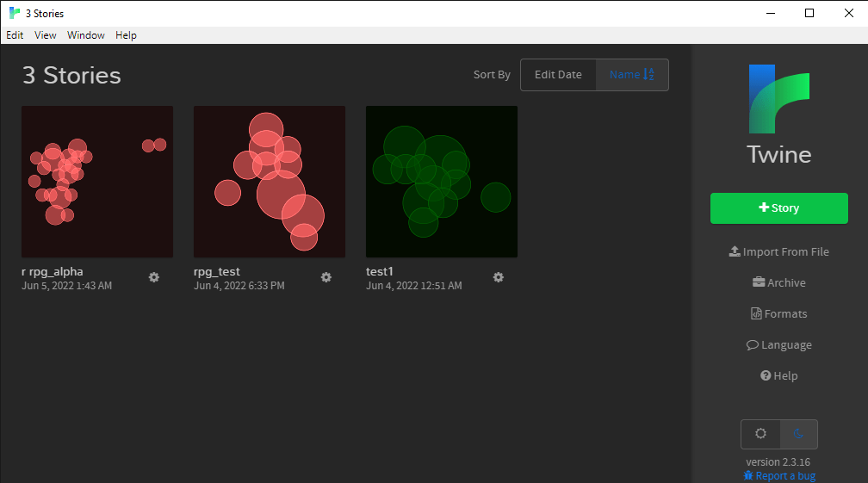
Task: Open the story Archive
Action: [778, 283]
